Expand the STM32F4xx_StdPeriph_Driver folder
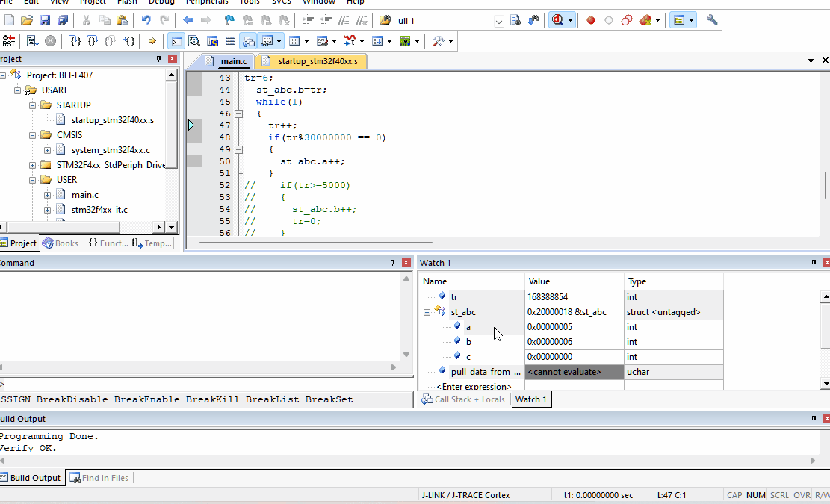The image size is (830, 504). 32,165
